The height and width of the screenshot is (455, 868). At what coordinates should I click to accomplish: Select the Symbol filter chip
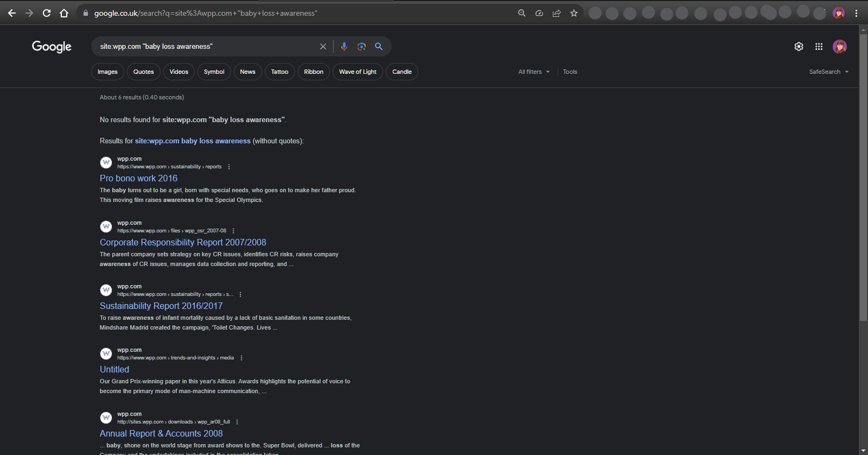coord(214,72)
